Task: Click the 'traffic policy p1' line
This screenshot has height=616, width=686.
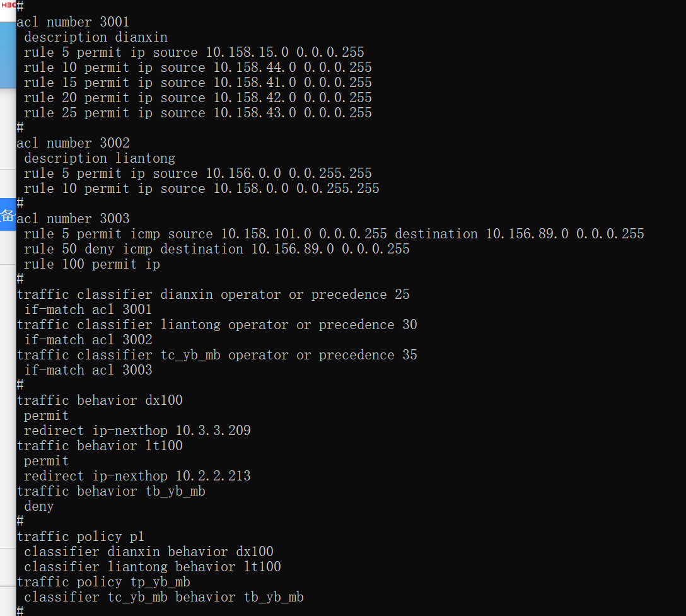Action: coord(80,537)
